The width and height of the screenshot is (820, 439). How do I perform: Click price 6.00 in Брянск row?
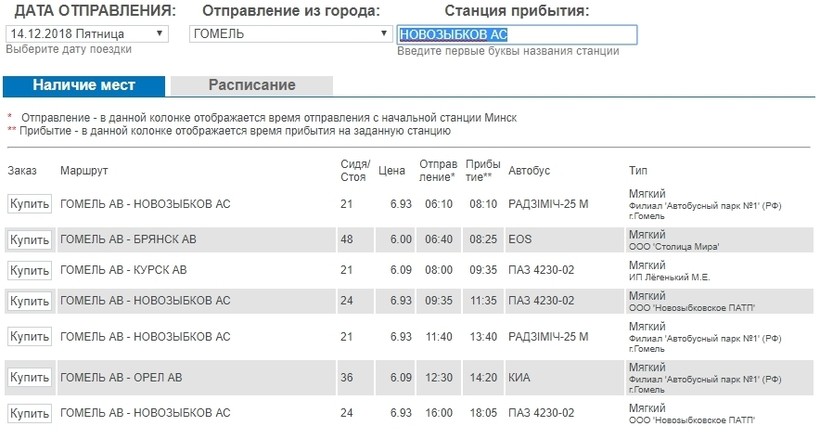[x=401, y=240]
